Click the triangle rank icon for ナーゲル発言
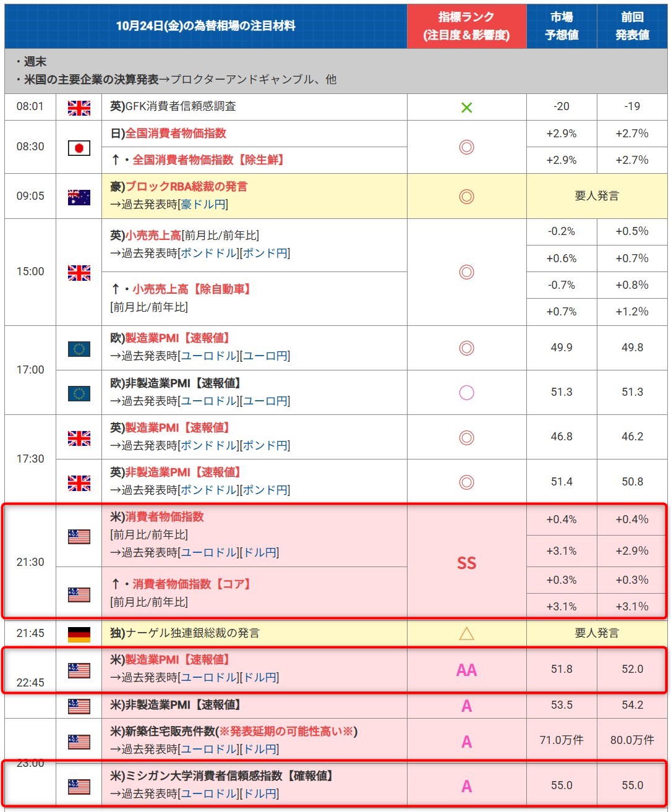 (x=466, y=633)
